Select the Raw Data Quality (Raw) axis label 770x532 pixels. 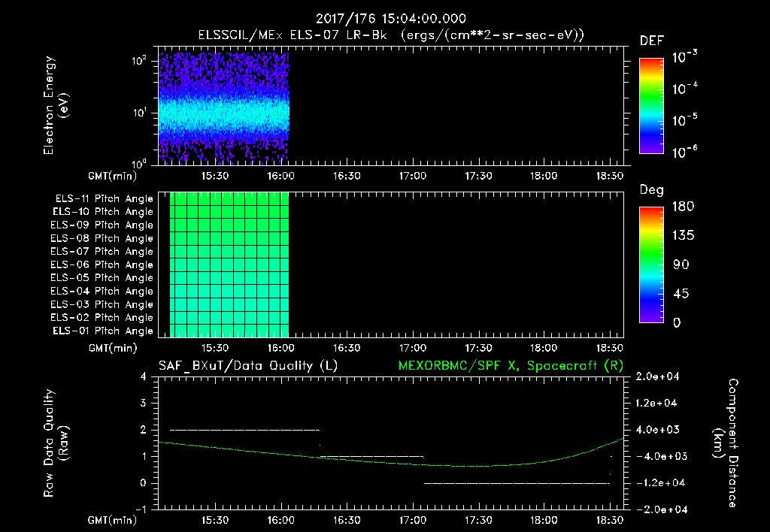tap(56, 443)
